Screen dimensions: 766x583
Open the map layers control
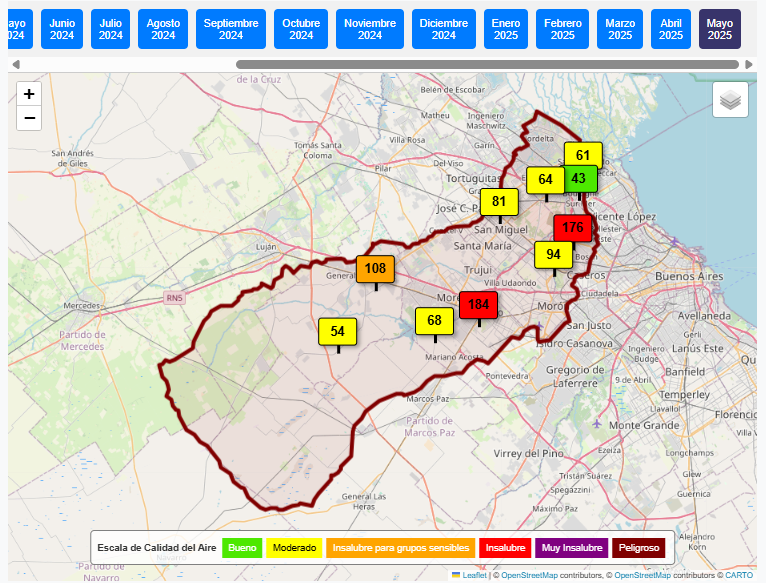[x=730, y=100]
